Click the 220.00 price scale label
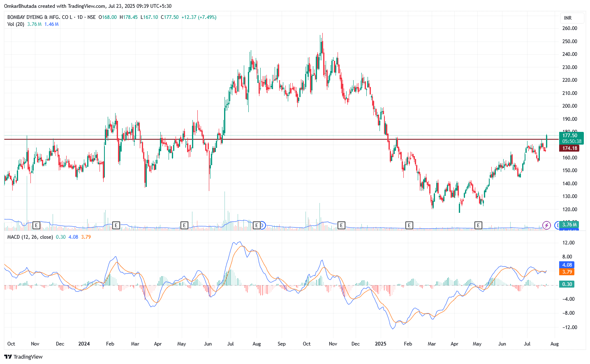 (x=570, y=80)
